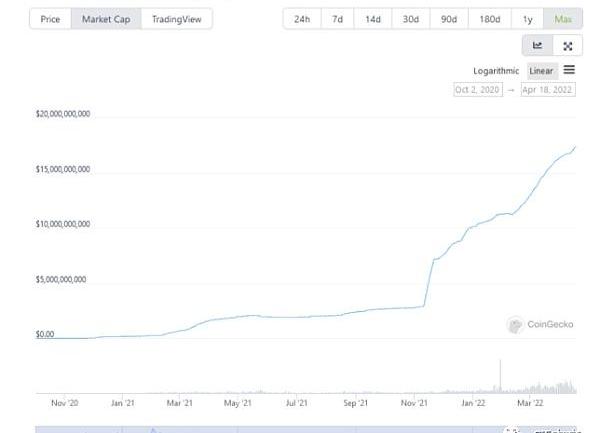Screen dimensions: 600x433
Task: Select the line chart view icon
Action: (538, 45)
